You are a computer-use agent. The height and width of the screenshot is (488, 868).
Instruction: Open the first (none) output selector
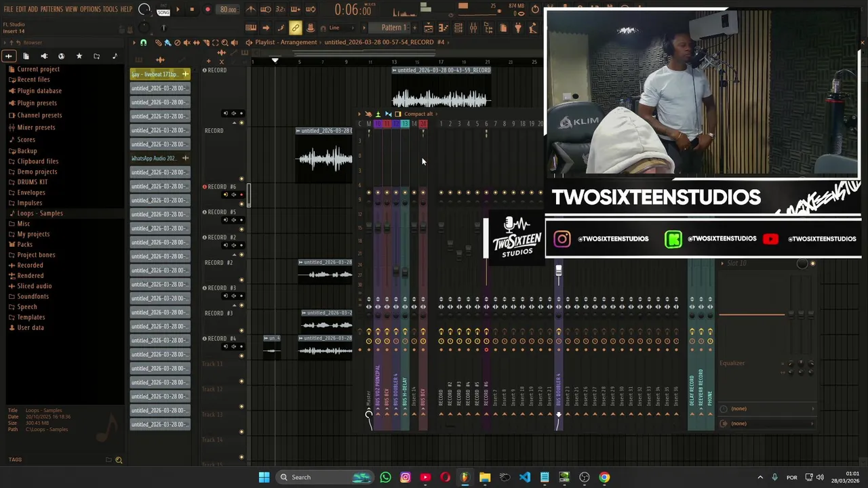click(768, 409)
